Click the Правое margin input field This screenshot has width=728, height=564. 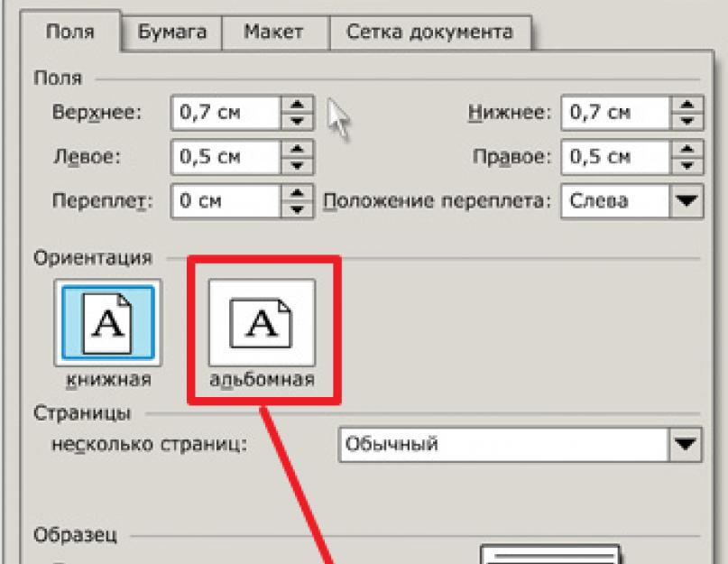[x=615, y=156]
